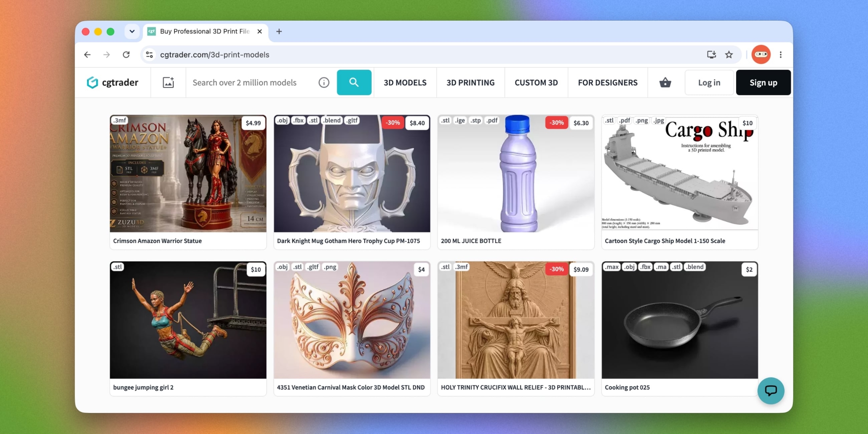Open the CUSTOM 3D menu
The image size is (868, 434).
[536, 82]
